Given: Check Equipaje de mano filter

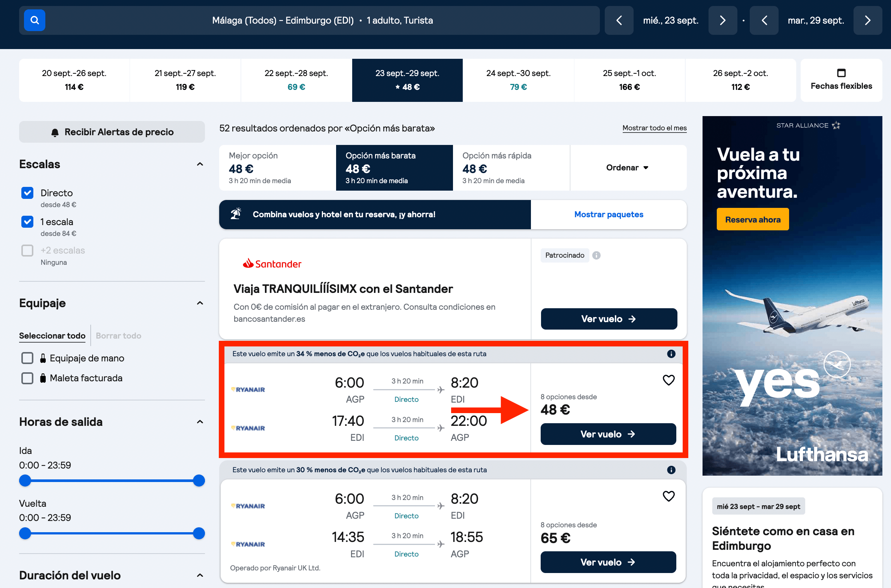Looking at the screenshot, I should [x=27, y=358].
